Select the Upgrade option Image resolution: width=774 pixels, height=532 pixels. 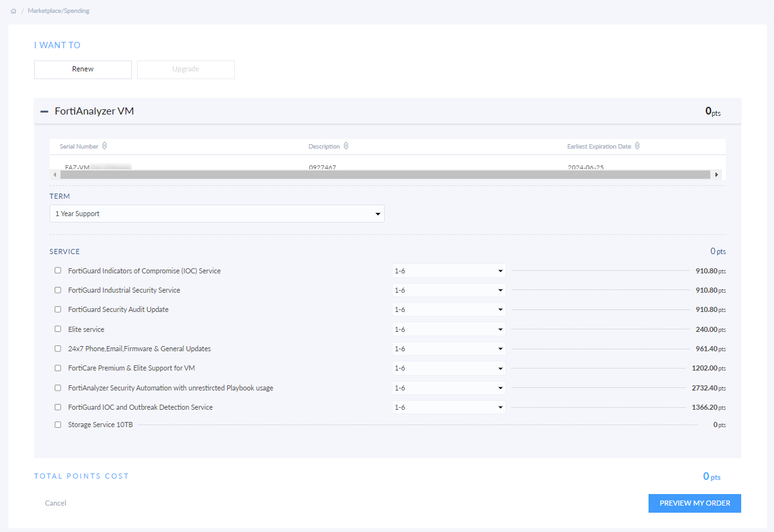[186, 69]
